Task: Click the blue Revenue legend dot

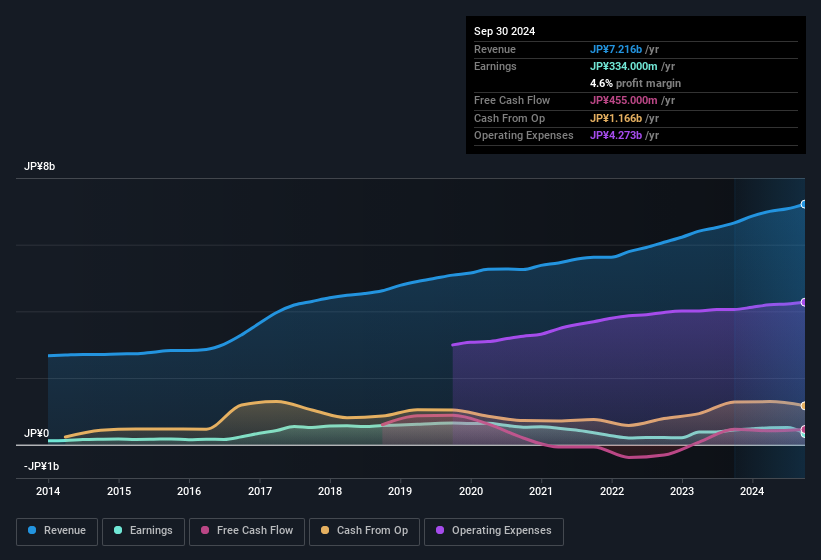Action: pos(32,531)
